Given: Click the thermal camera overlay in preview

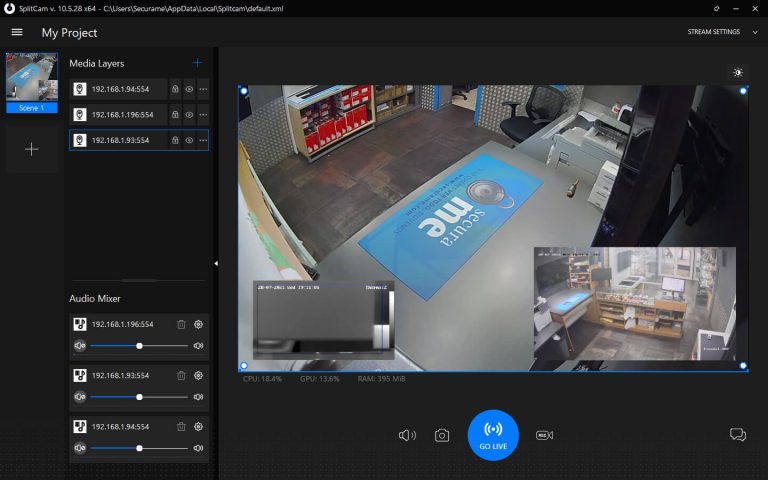Looking at the screenshot, I should pos(324,320).
